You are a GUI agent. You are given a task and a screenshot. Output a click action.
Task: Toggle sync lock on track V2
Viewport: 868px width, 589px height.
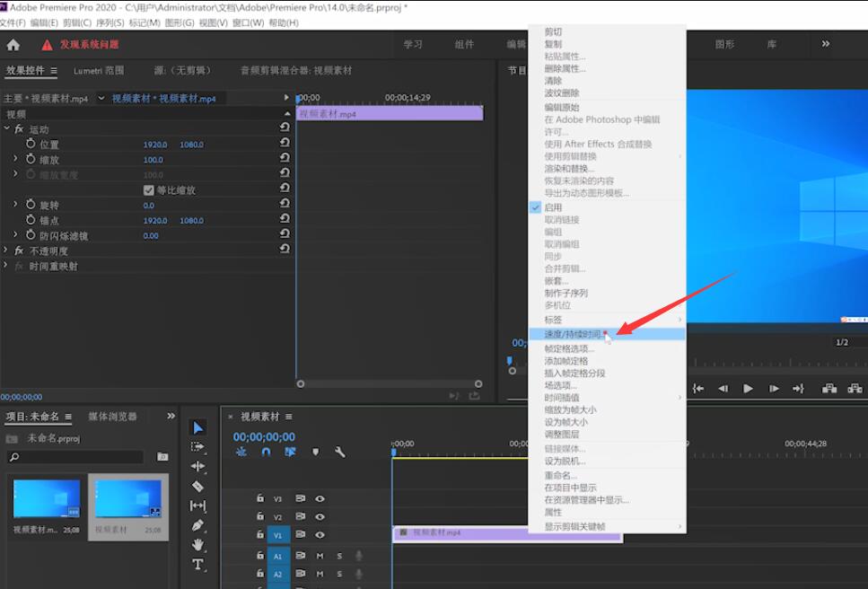(x=300, y=516)
